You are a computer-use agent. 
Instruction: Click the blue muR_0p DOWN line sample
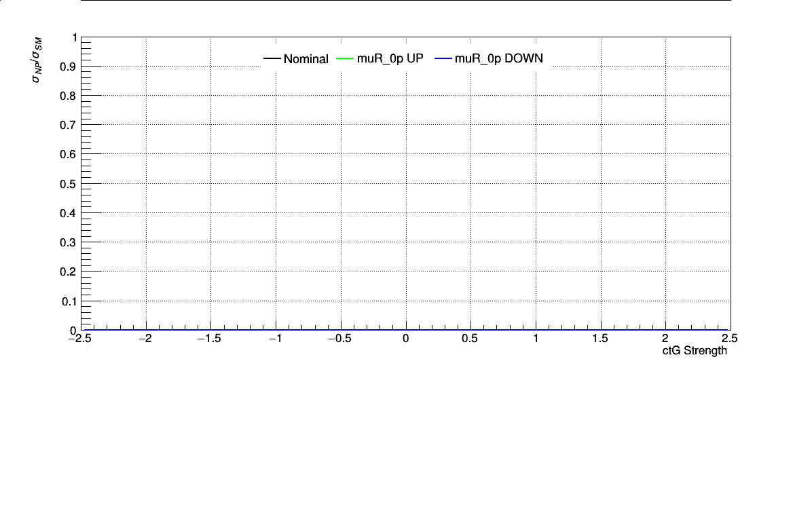click(x=443, y=58)
